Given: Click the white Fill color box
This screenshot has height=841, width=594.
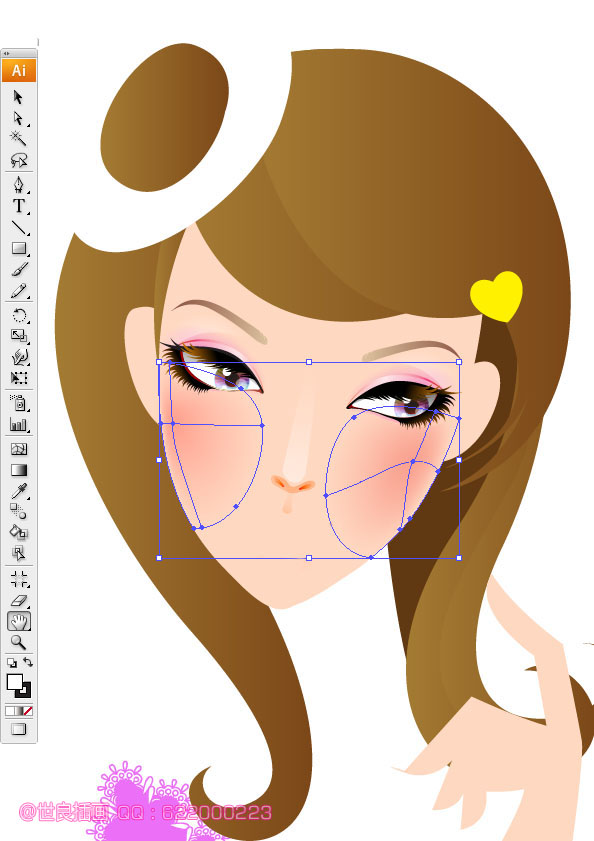Looking at the screenshot, I should point(14,682).
